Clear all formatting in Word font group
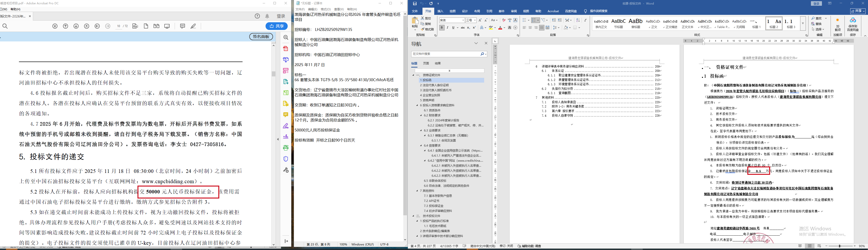This screenshot has width=868, height=250. 504,20
